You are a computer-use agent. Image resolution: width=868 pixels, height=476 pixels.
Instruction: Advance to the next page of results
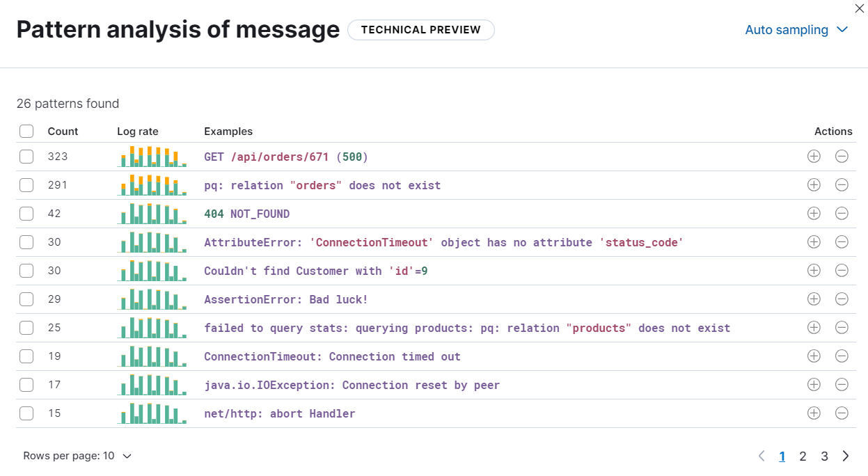point(846,455)
